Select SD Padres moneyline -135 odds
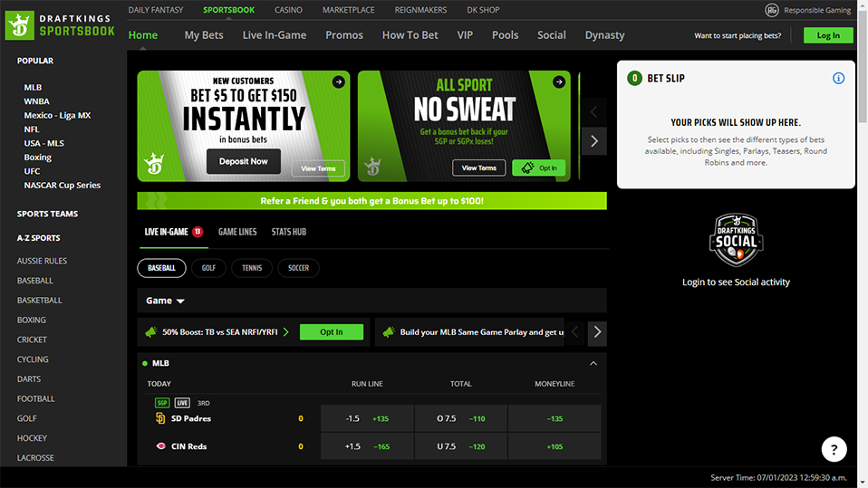Screen dimensions: 868x488 (555, 418)
